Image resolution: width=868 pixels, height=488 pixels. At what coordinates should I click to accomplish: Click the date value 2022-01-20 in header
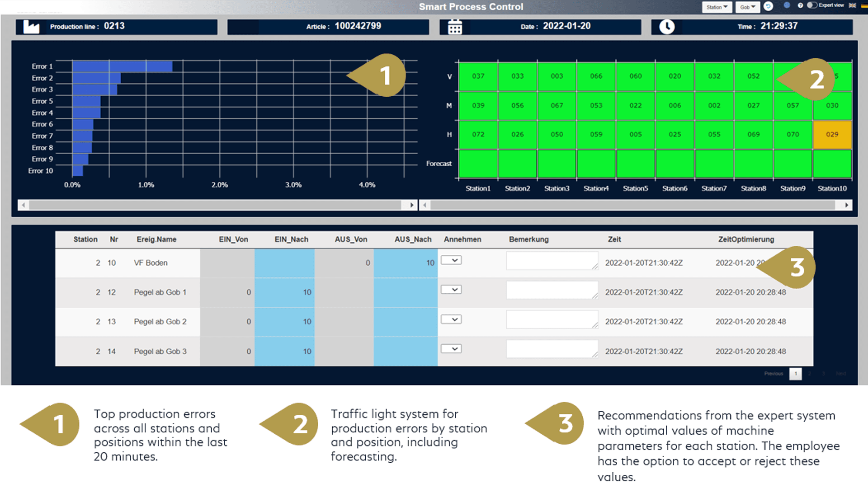(566, 26)
